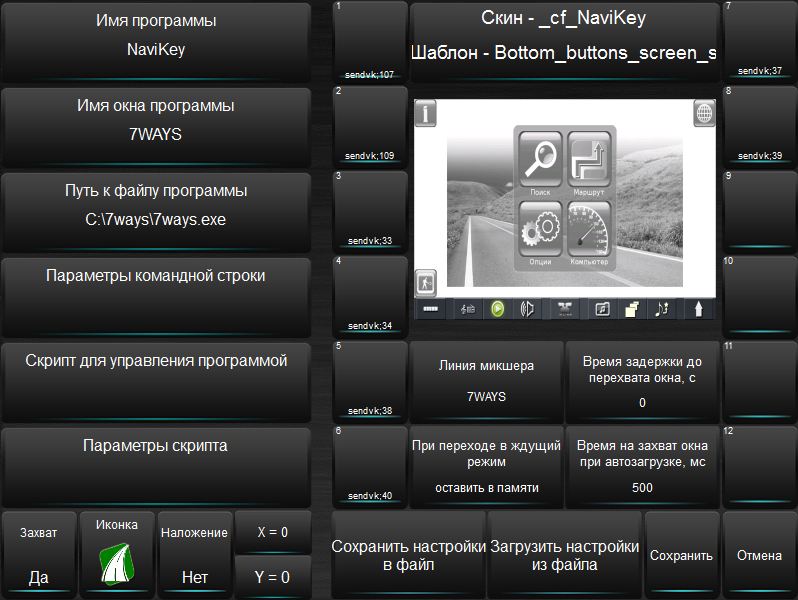The width and height of the screenshot is (798, 600).
Task: Open the Линия микшера selector
Action: [487, 381]
